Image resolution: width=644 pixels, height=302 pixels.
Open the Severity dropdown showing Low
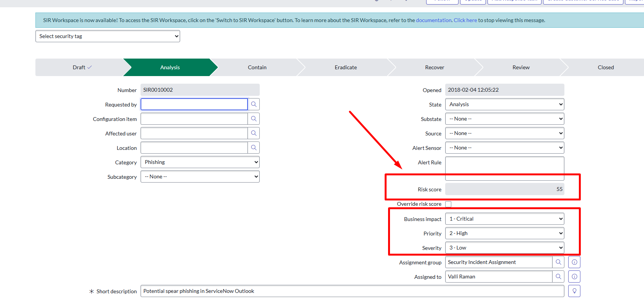coord(505,248)
